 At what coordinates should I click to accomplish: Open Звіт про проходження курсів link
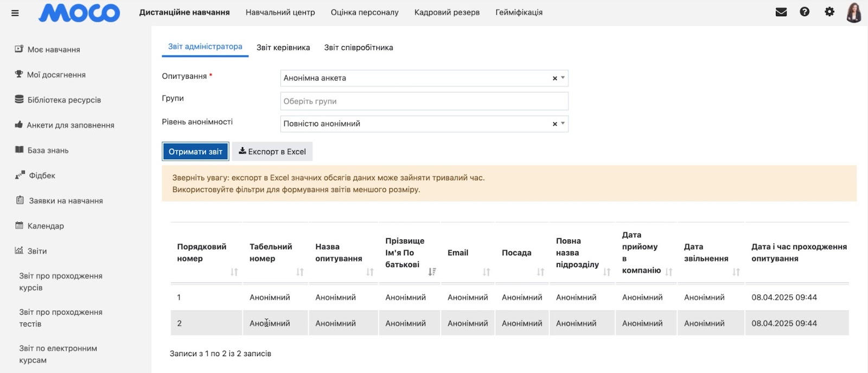tap(61, 282)
